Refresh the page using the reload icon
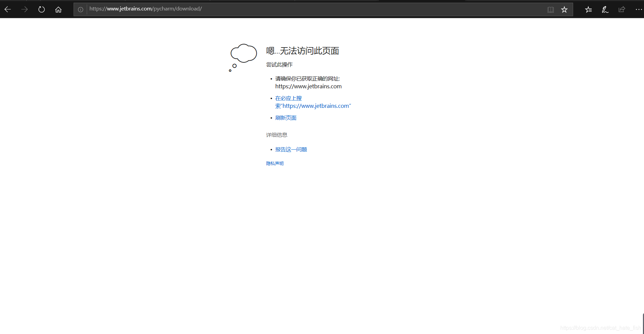The height and width of the screenshot is (334, 644). tap(41, 9)
